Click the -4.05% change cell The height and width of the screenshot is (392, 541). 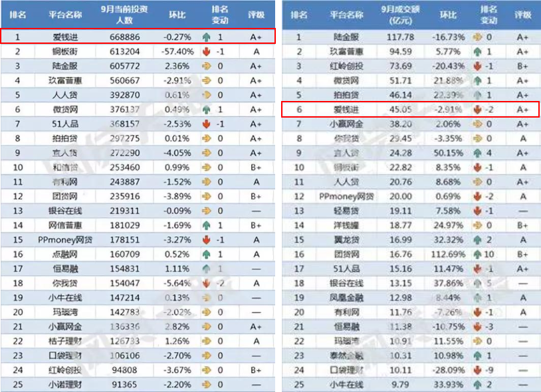[177, 153]
